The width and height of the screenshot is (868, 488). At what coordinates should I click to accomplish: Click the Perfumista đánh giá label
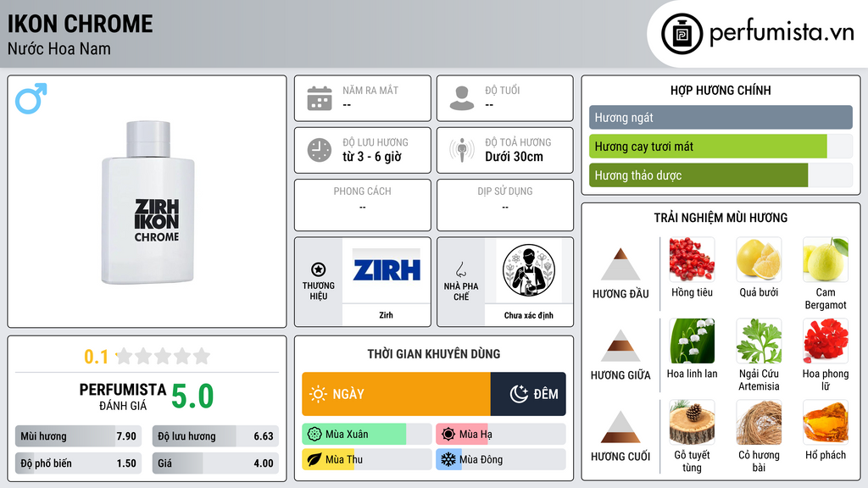click(x=123, y=396)
